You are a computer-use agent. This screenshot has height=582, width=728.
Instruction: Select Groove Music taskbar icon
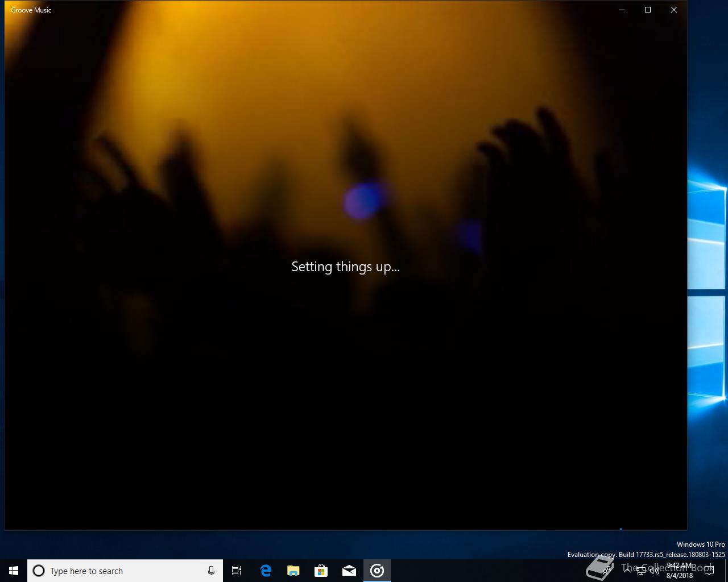(377, 571)
